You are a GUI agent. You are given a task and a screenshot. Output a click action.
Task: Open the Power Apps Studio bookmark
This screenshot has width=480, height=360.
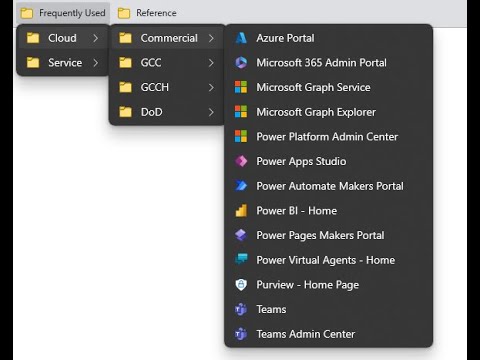(x=329, y=161)
